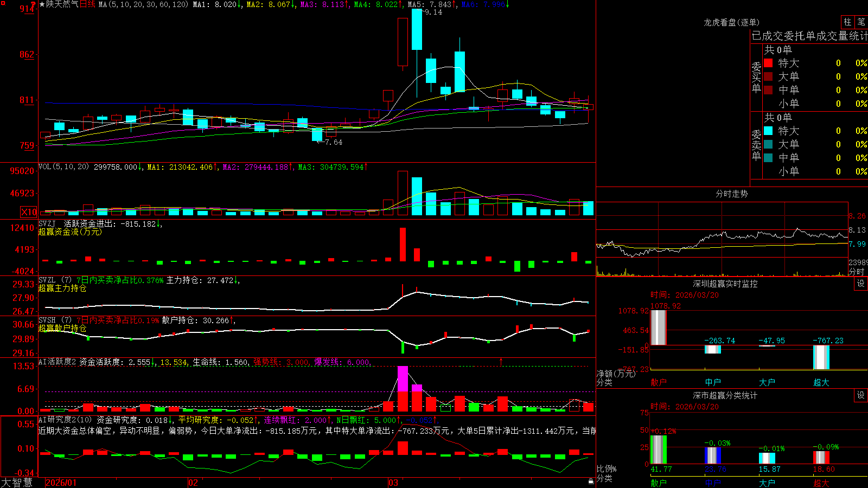The image size is (868, 488).
Task: Select the 大户 bar showing -47.95
Action: (x=767, y=346)
